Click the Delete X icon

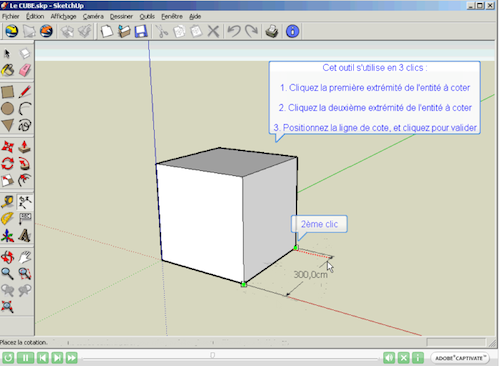[213, 31]
